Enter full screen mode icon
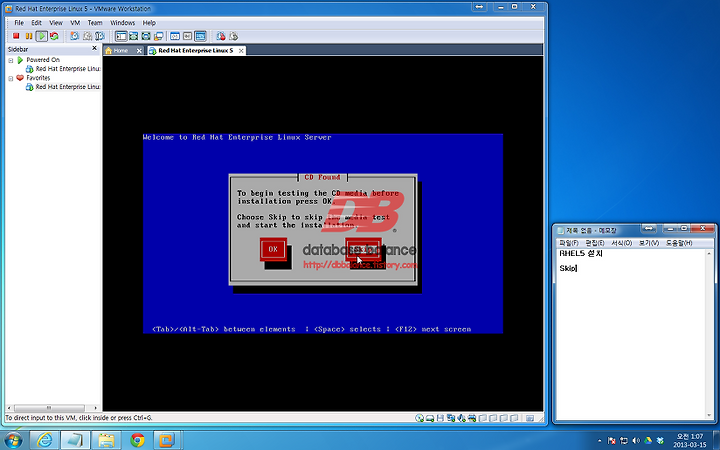The image size is (720, 450). (146, 36)
